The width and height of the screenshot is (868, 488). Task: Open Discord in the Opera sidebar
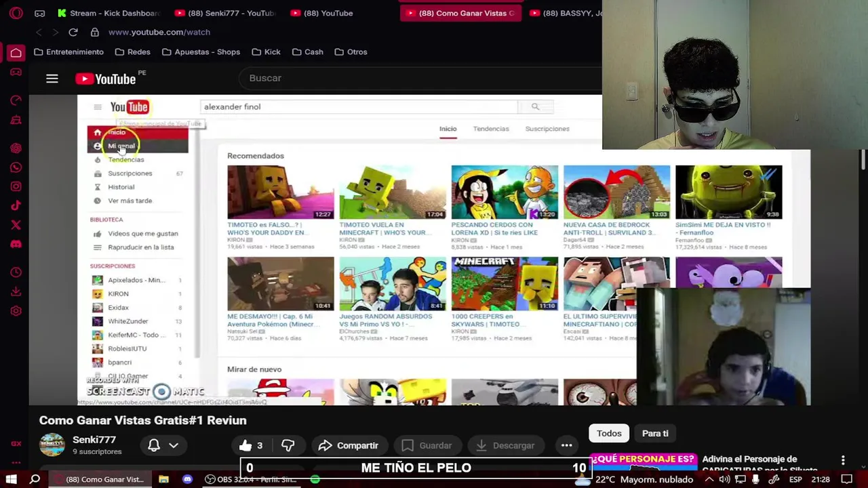click(16, 244)
